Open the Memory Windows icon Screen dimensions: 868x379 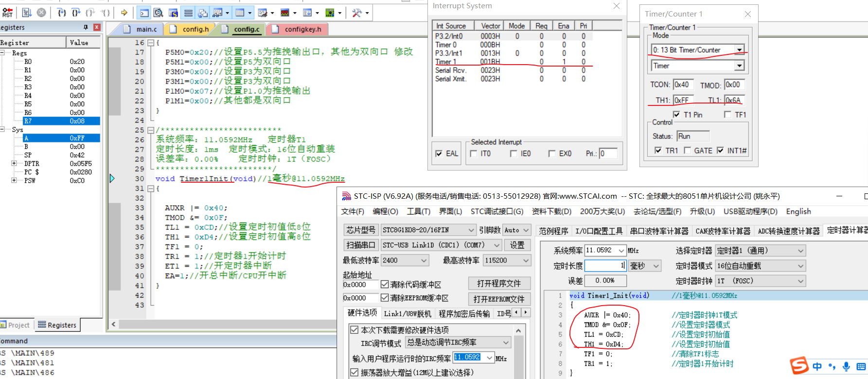click(x=240, y=13)
